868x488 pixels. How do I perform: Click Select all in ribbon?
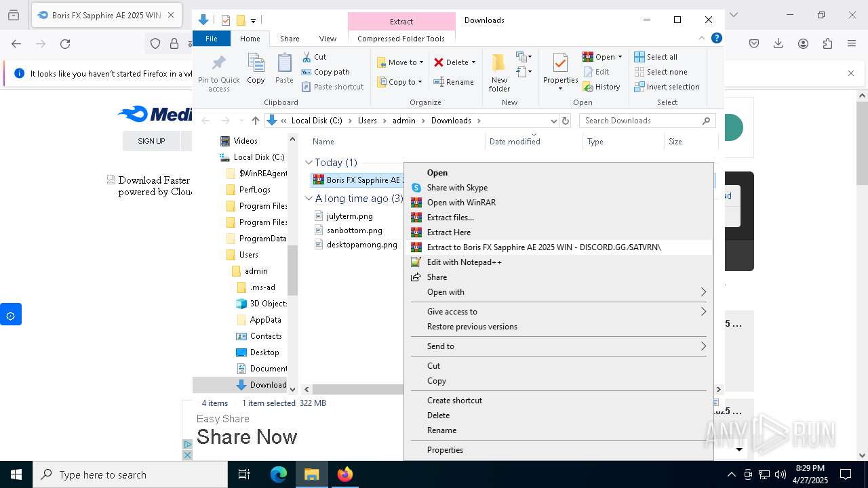[x=656, y=57]
